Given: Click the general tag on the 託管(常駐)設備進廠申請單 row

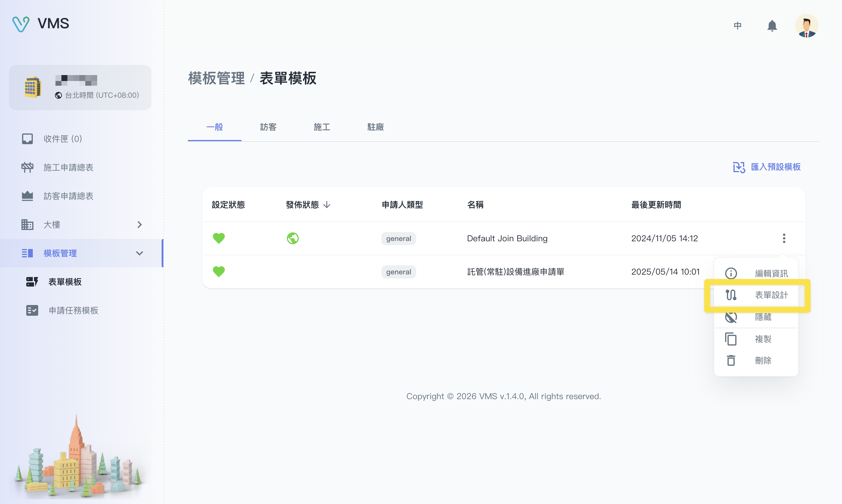Looking at the screenshot, I should click(398, 272).
